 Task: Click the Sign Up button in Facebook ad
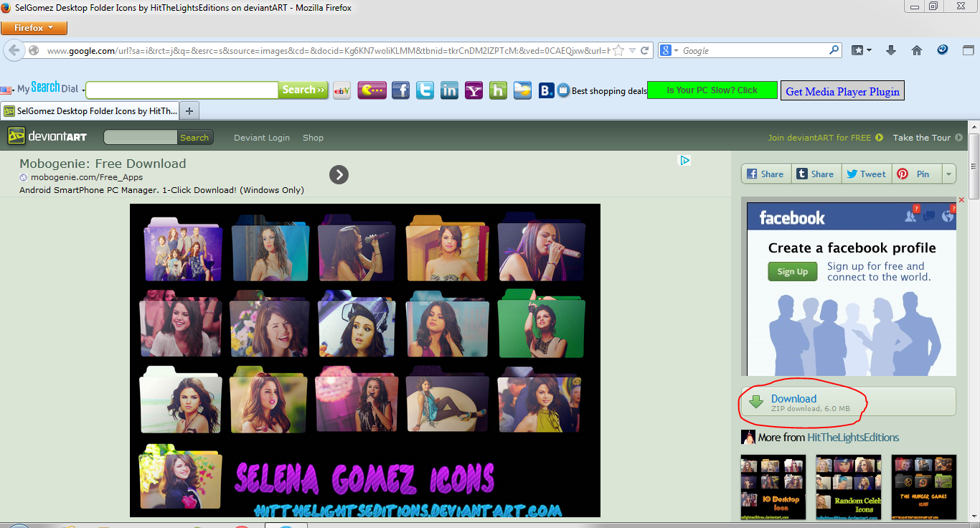[792, 271]
